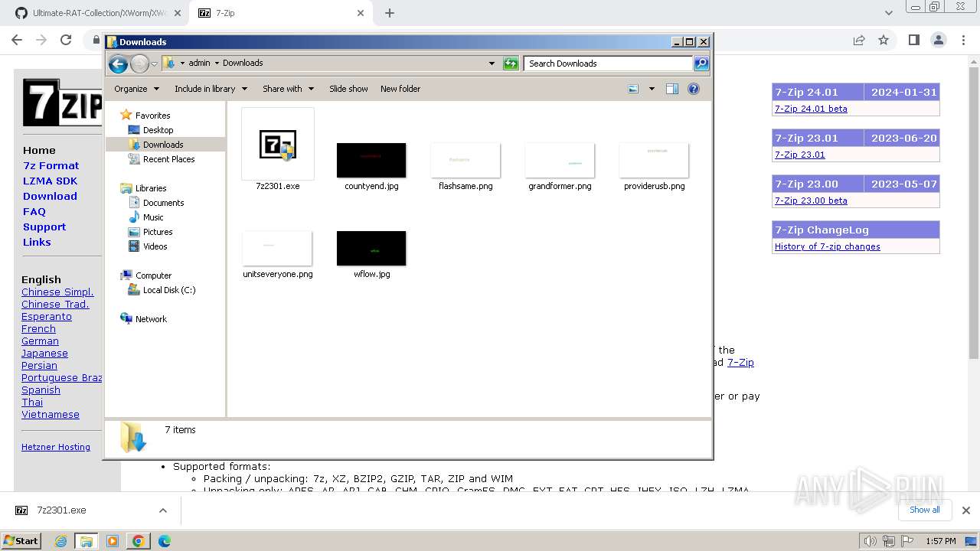The height and width of the screenshot is (551, 980).
Task: Select countyend.jpg thumbnail
Action: tap(371, 160)
